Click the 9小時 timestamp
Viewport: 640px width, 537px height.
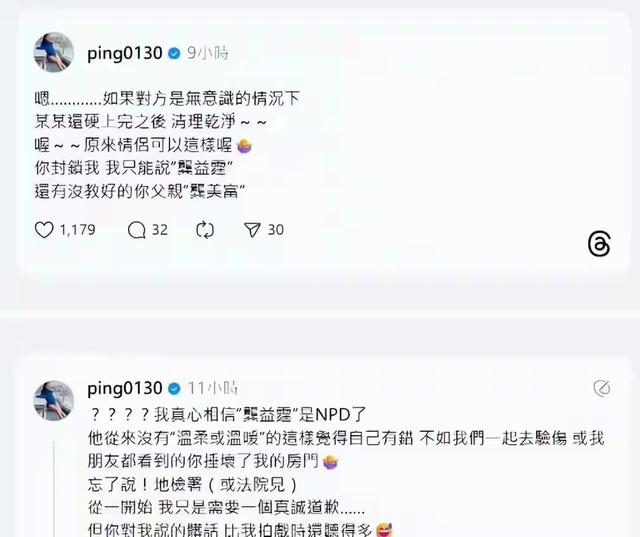point(208,53)
